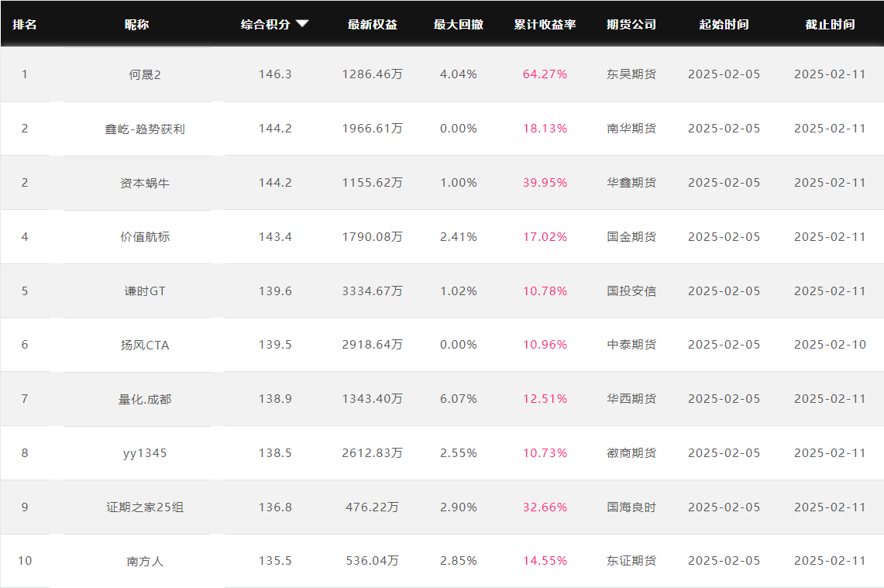Open nickname 扬风CTA
This screenshot has height=588, width=884.
coord(145,345)
